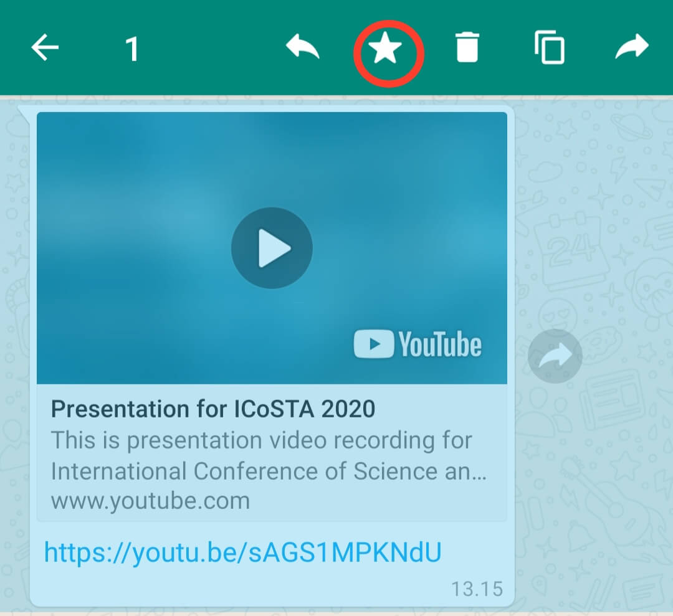Delete the selected message with trash icon
The height and width of the screenshot is (616, 673).
(467, 47)
